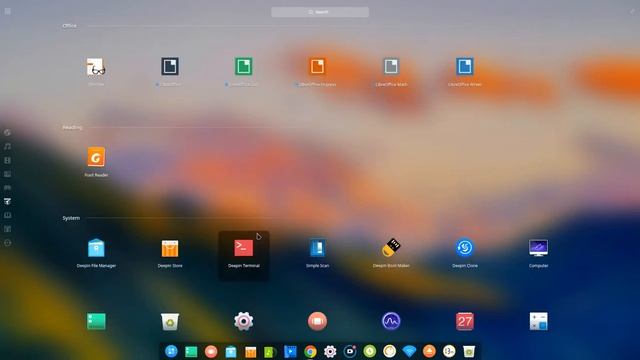Image resolution: width=640 pixels, height=360 pixels.
Task: Launch Deepin Boot Maker
Action: tap(391, 248)
